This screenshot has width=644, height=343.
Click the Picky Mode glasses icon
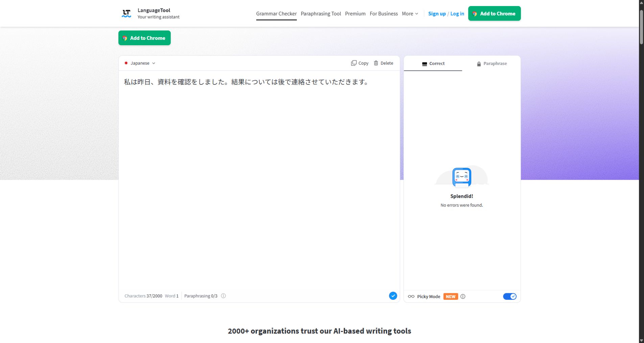(411, 296)
